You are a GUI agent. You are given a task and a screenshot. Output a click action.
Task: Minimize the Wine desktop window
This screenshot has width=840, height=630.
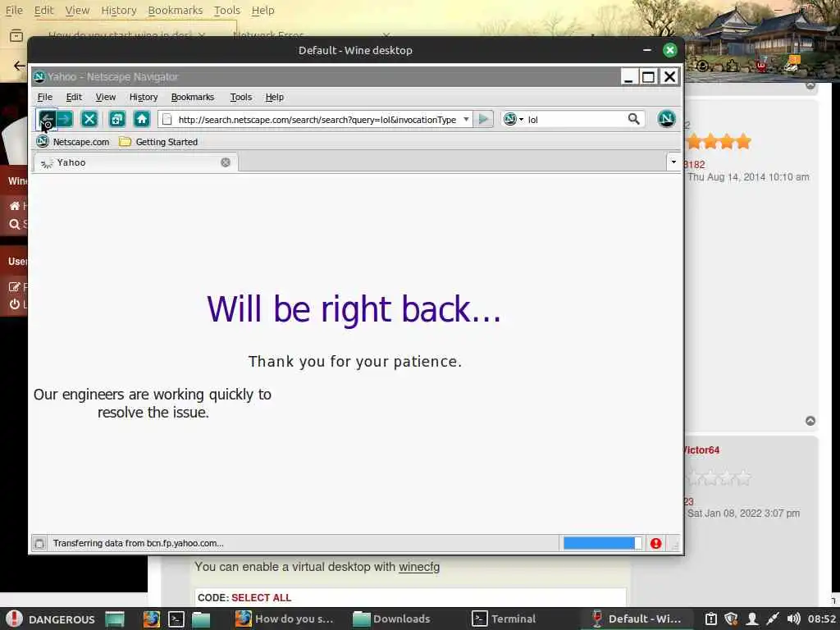pos(647,50)
